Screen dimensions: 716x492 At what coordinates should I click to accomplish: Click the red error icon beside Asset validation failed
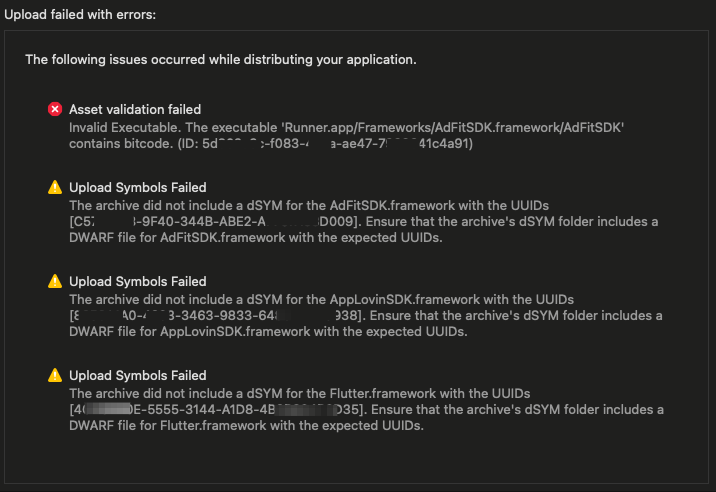54,109
